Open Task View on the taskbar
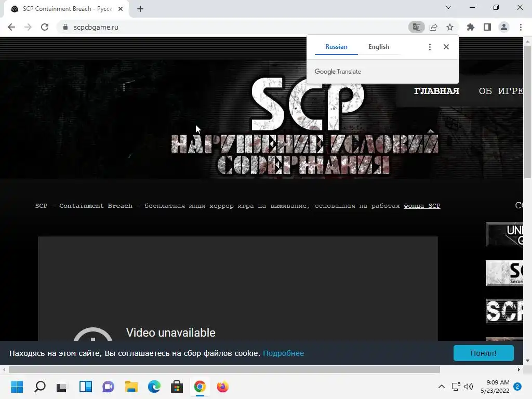 tap(62, 387)
